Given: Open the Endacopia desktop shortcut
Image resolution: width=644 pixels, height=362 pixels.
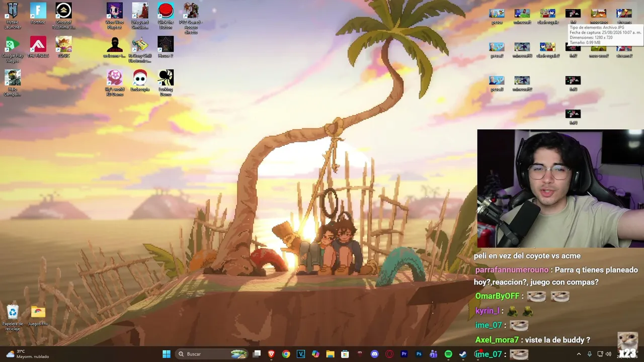Looking at the screenshot, I should pos(140,80).
